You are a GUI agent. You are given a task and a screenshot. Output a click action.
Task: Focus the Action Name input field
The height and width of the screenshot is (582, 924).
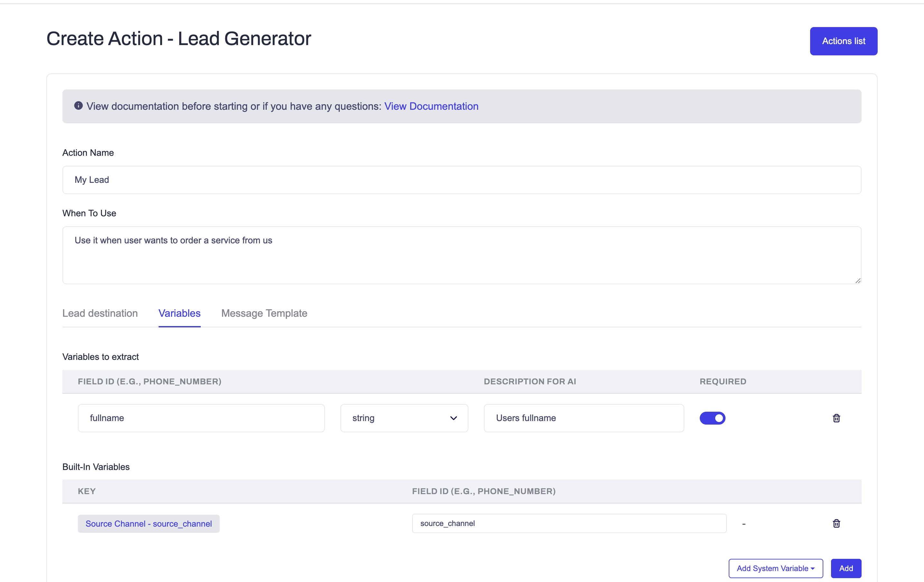462,180
